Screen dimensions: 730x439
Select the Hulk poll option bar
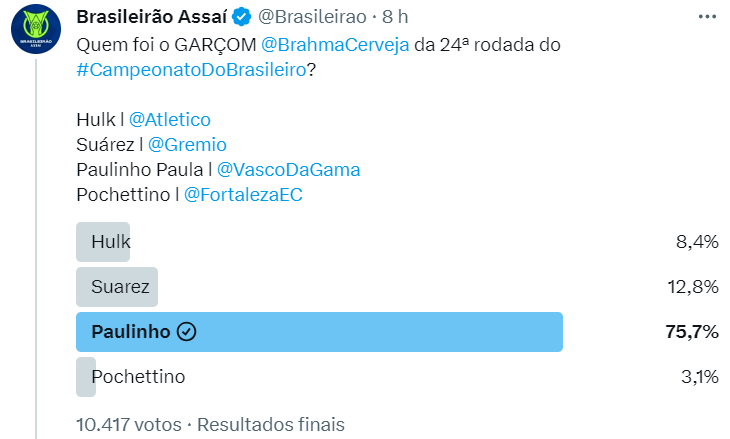pyautogui.click(x=103, y=242)
